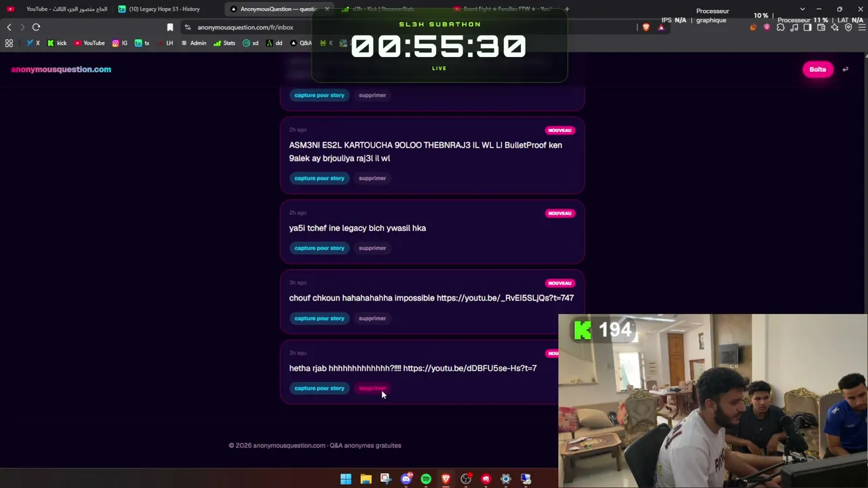Delete the ya5i tchef ine legacy message
The width and height of the screenshot is (868, 488).
click(x=372, y=248)
